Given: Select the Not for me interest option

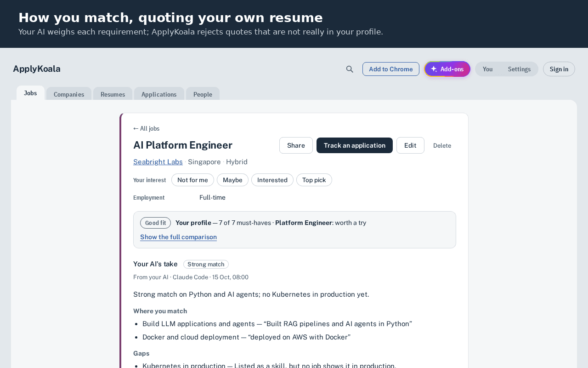Looking at the screenshot, I should point(192,180).
